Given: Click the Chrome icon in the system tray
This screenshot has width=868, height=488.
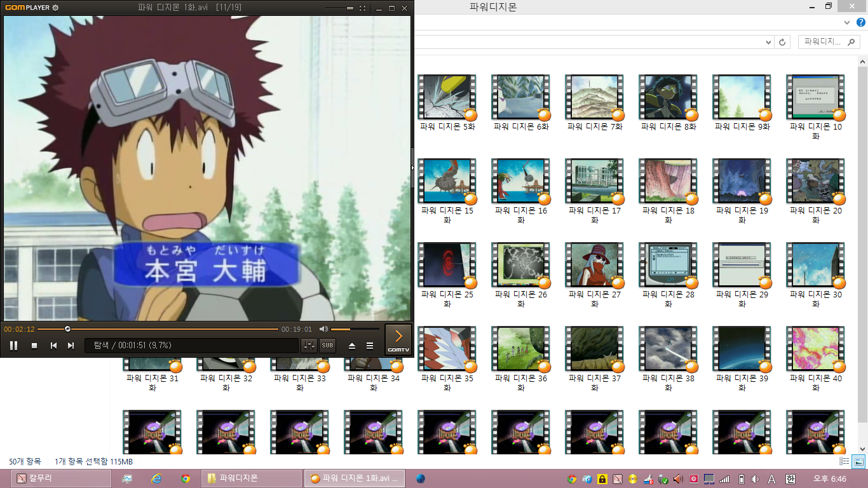Looking at the screenshot, I should 572,479.
